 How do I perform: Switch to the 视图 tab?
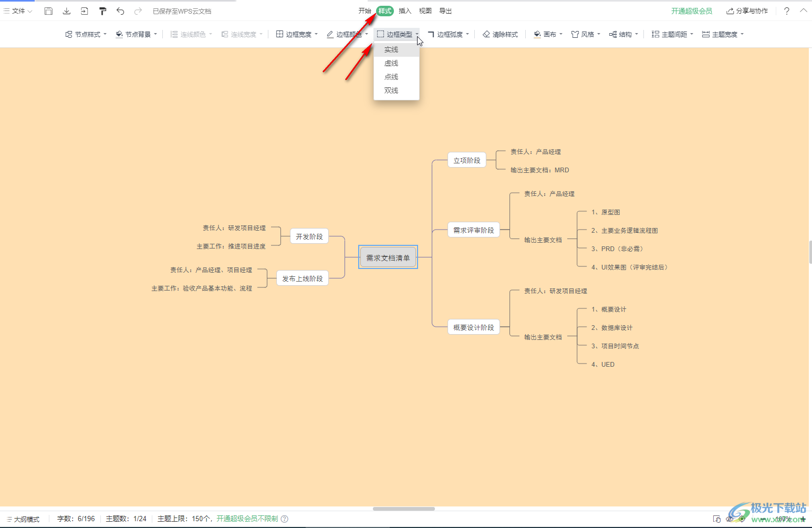click(425, 11)
